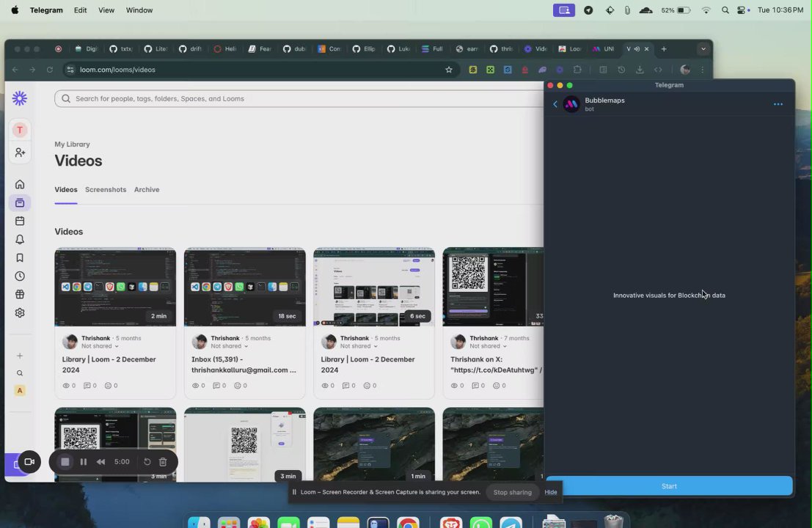The height and width of the screenshot is (528, 812).
Task: Open a new Chrome tab
Action: 664,49
